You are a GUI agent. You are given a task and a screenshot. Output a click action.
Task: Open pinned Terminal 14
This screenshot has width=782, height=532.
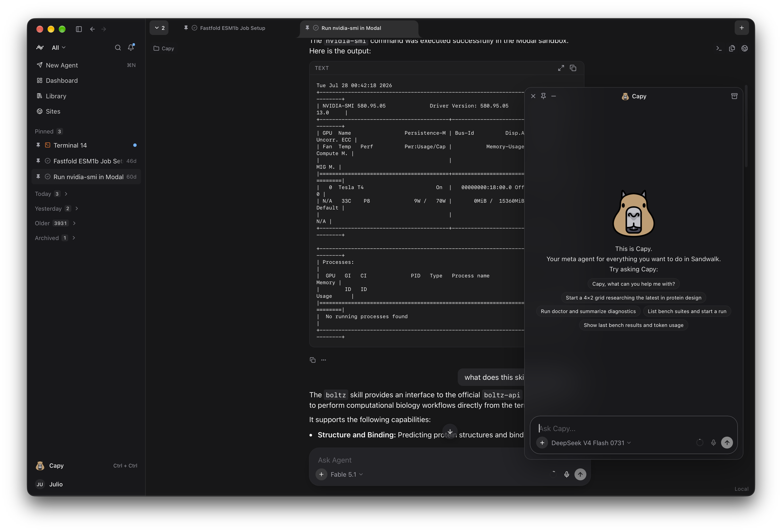(86, 145)
